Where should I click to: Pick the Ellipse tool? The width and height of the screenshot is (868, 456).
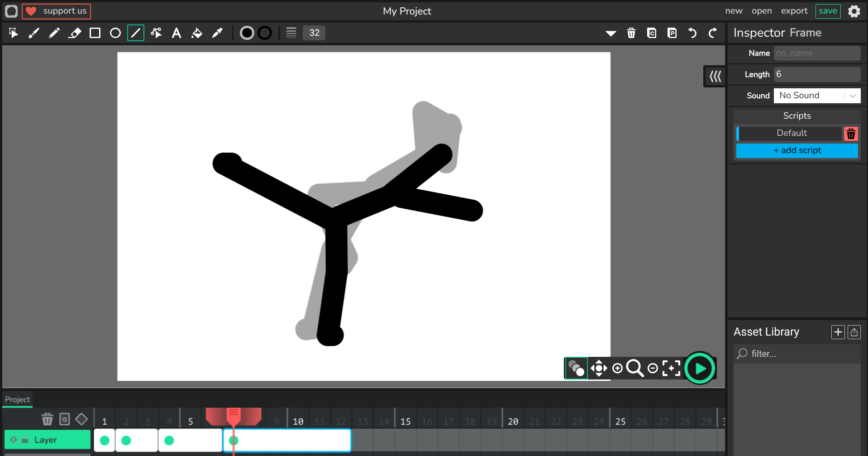(115, 33)
